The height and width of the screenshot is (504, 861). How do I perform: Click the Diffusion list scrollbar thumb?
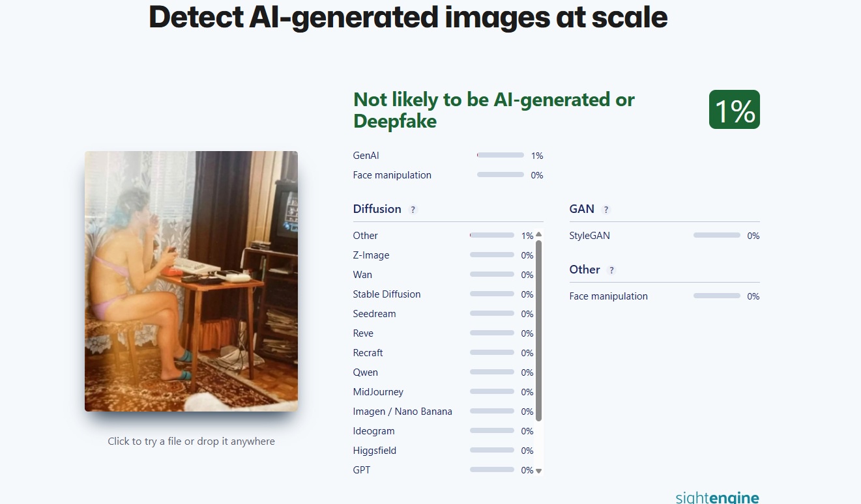pos(538,329)
